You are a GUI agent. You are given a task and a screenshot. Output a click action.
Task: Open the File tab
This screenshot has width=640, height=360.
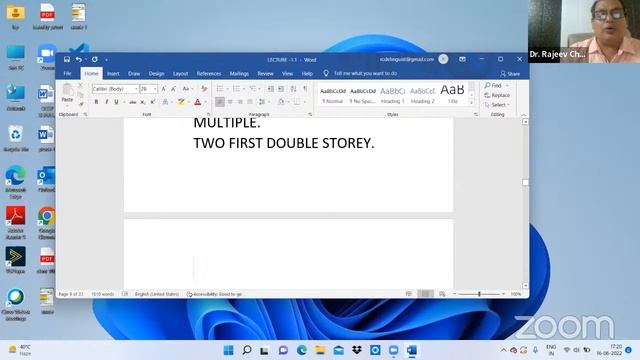68,73
